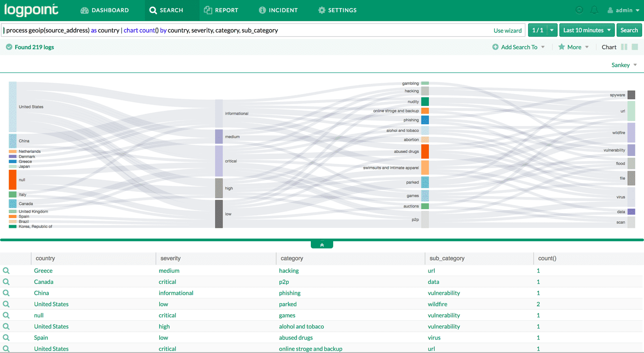The image size is (644, 353).
Task: Click the 1 / 1 repository selector button
Action: click(538, 30)
